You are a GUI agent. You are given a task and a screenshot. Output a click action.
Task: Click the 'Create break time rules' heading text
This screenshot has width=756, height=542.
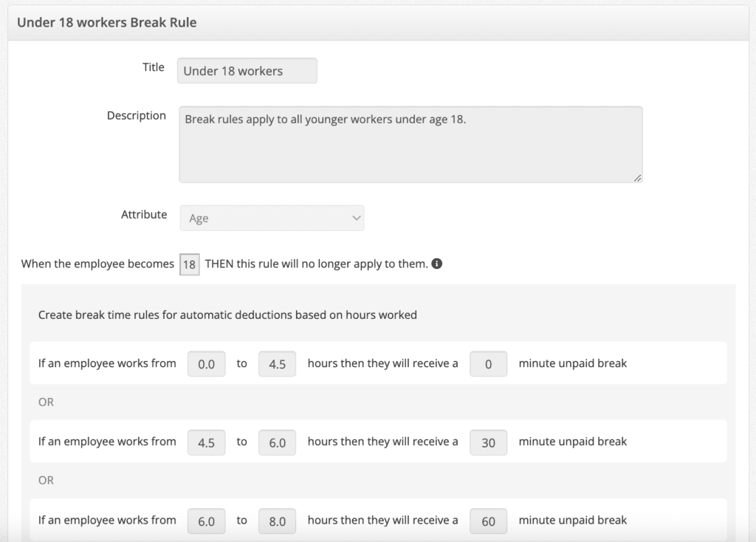[x=227, y=315]
